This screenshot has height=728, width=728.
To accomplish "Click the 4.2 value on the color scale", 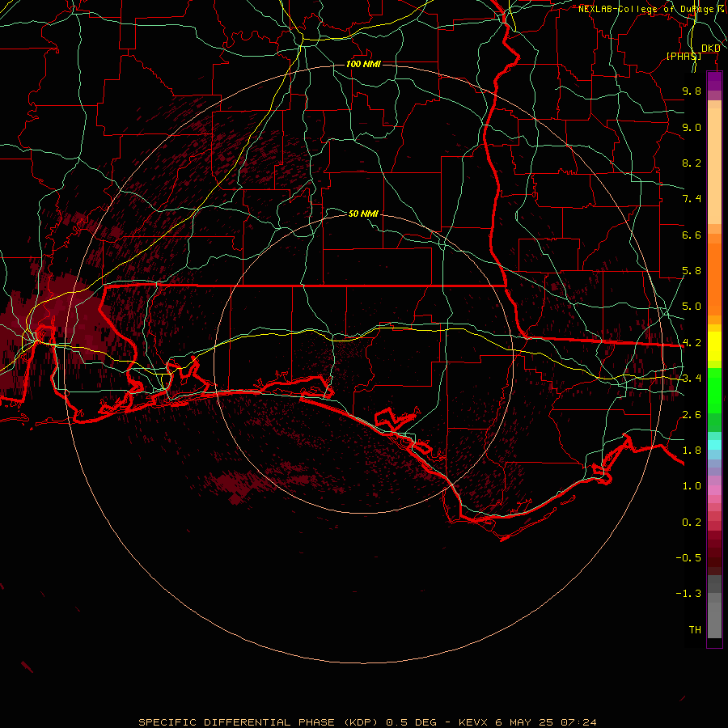I will tap(692, 343).
